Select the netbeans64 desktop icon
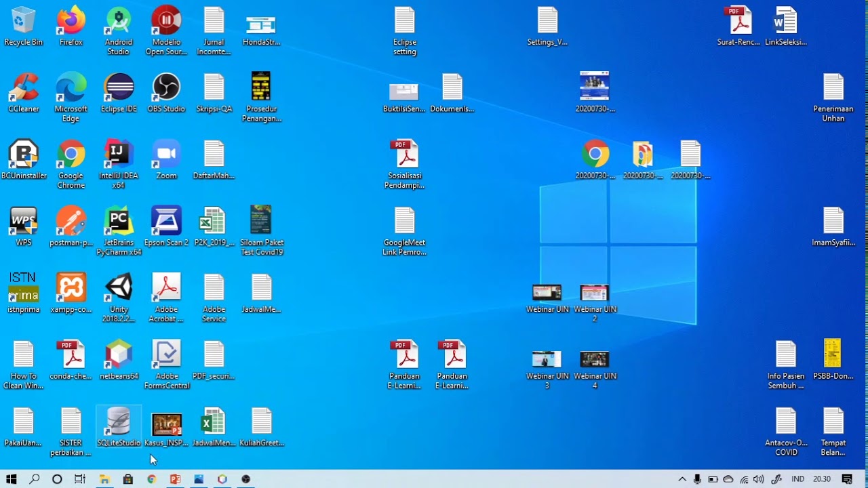Screen dimensions: 868x488 tap(119, 361)
